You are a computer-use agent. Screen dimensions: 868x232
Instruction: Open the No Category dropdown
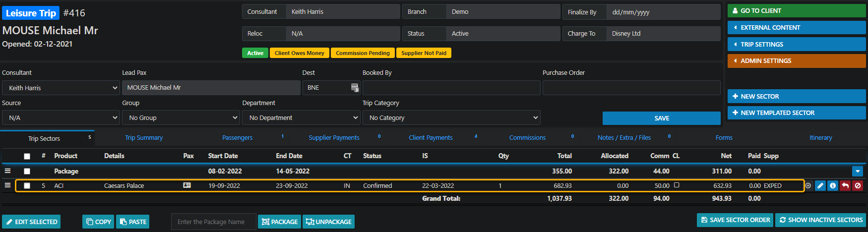click(x=451, y=117)
